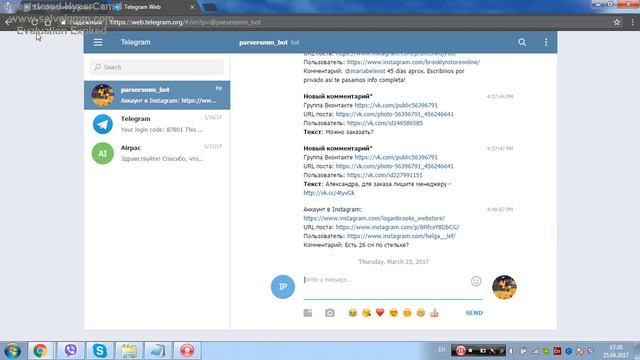The image size is (640, 360).
Task: Click parsersmm_bot avatar in chat list
Action: [x=102, y=95]
